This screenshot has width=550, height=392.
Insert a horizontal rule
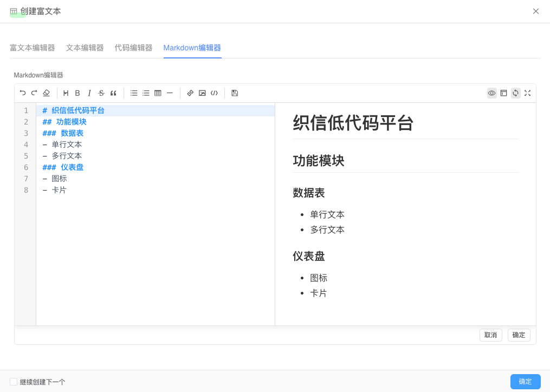point(170,93)
